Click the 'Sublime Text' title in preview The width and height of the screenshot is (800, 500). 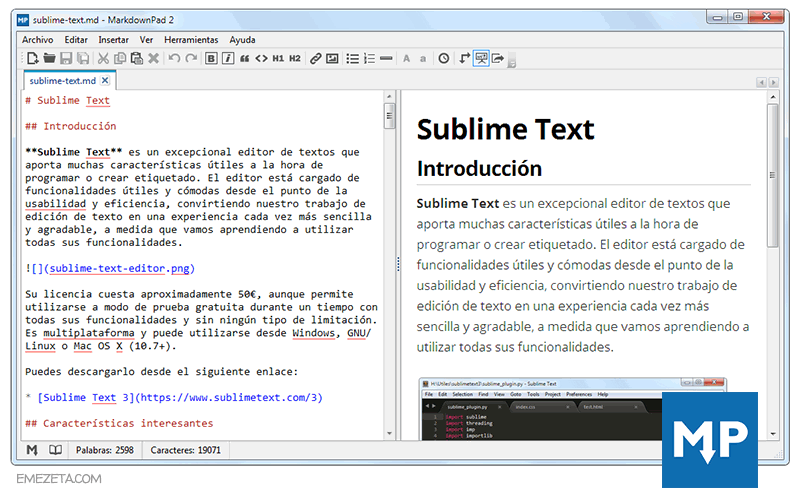click(506, 129)
